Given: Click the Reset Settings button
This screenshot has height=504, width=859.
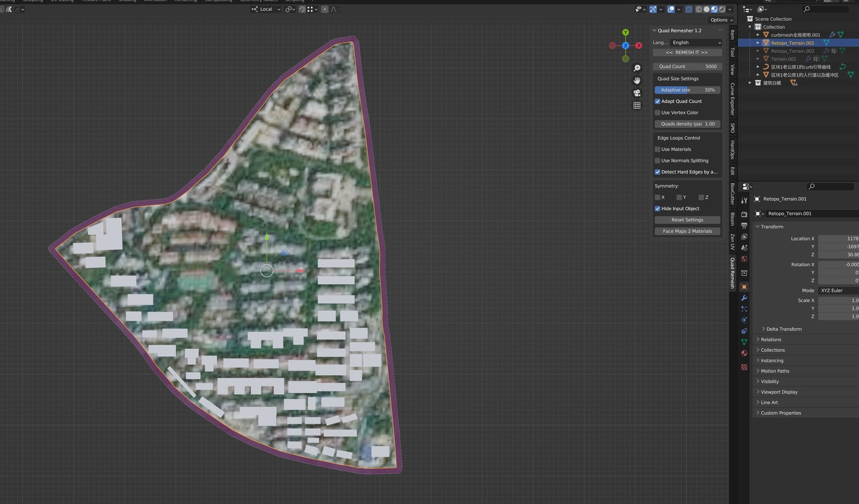Looking at the screenshot, I should (687, 220).
